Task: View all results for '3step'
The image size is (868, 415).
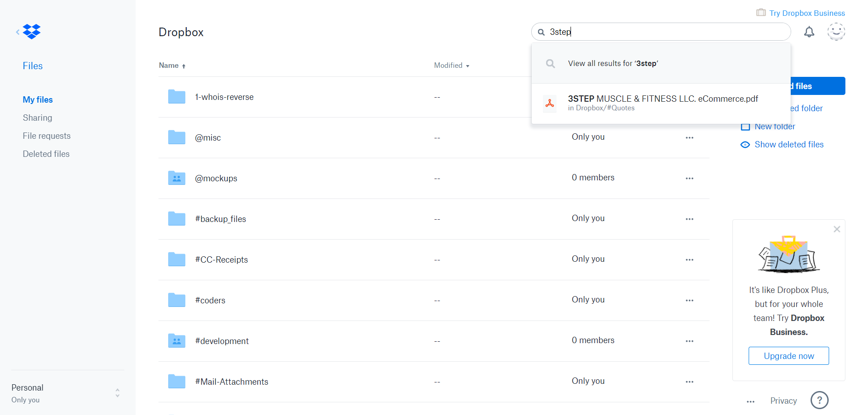Action: click(x=613, y=64)
